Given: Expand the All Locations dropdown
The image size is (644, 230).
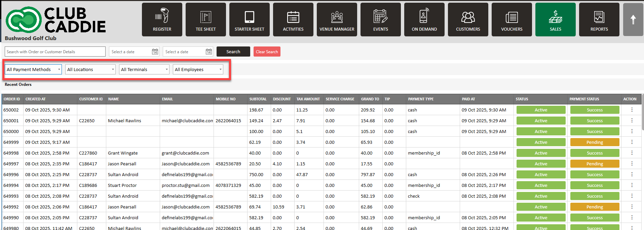Looking at the screenshot, I should [90, 69].
